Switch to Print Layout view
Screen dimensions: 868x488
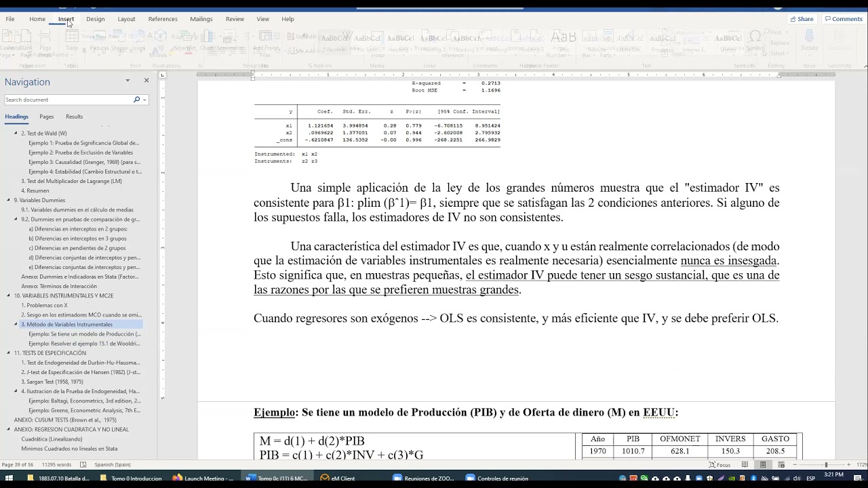pos(763,464)
